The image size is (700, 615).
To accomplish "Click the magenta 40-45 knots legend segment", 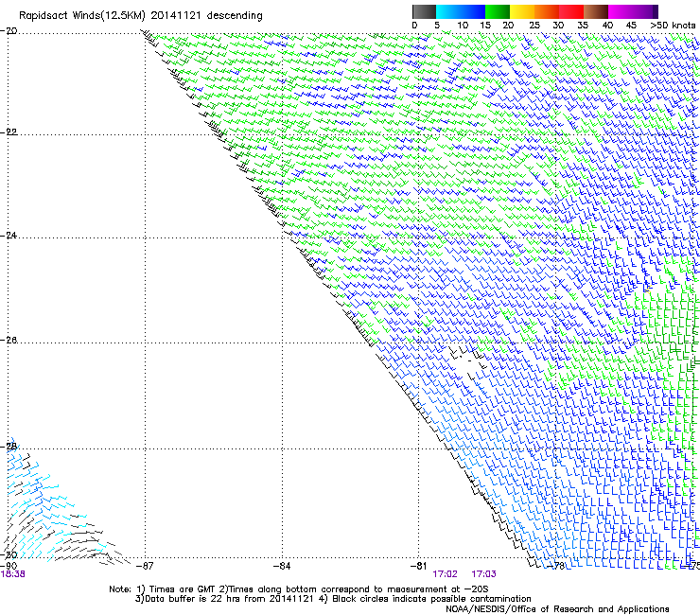I will point(621,11).
